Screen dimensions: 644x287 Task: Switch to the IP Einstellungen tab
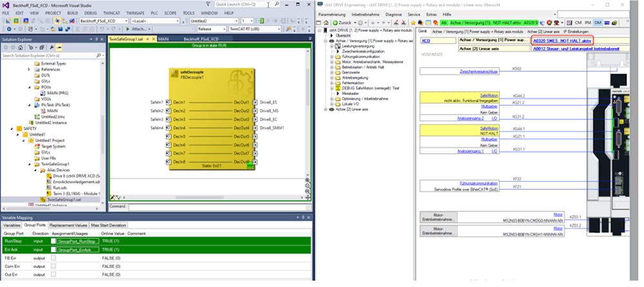pos(576,31)
